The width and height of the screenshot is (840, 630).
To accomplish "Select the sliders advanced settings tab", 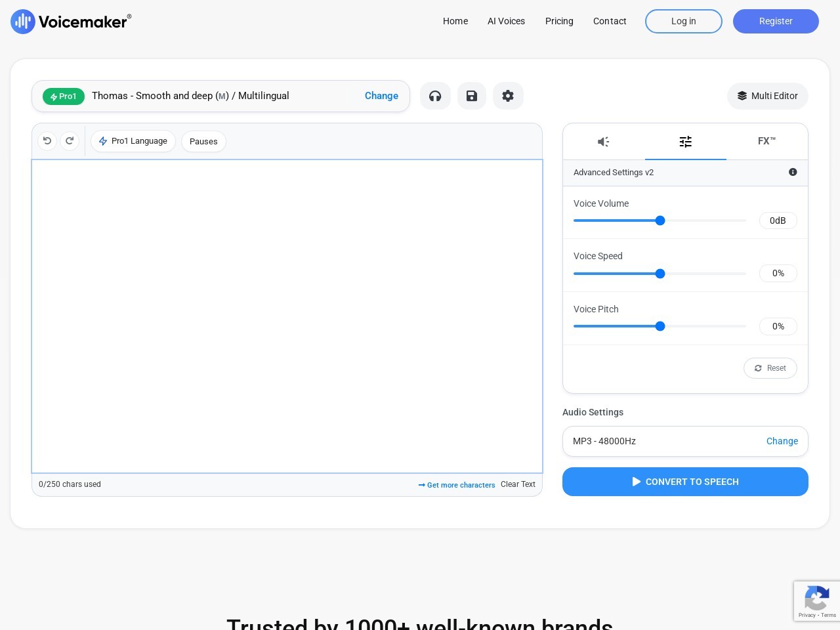I will tap(685, 142).
